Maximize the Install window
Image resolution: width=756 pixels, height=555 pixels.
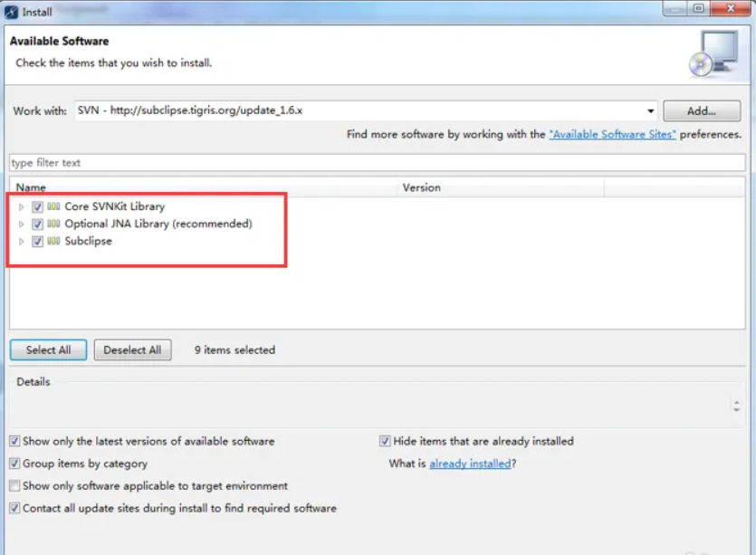pos(698,8)
